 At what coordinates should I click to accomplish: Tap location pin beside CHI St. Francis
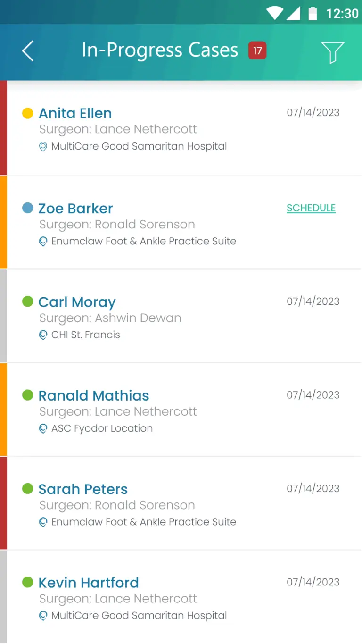coord(43,335)
